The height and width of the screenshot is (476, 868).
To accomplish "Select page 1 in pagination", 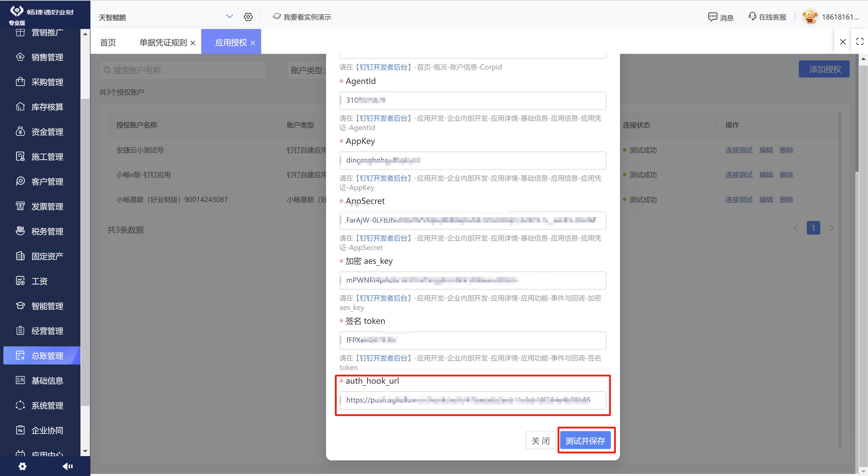I will coord(813,228).
